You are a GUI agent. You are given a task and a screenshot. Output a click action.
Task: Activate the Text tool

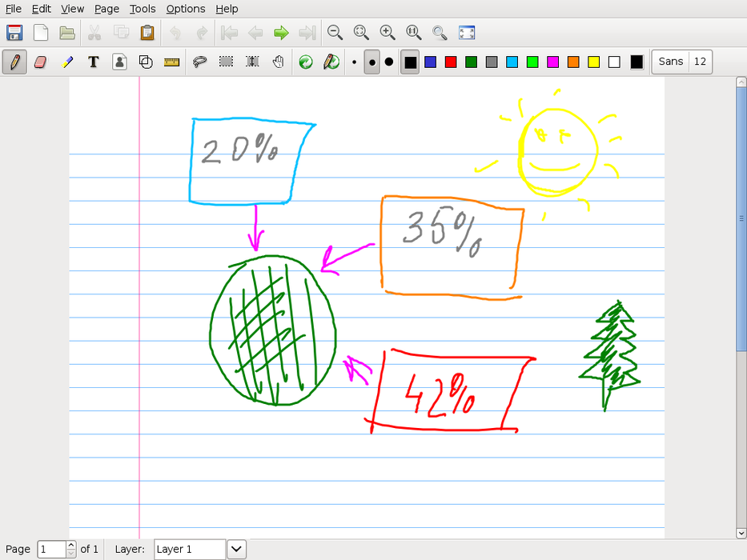pyautogui.click(x=93, y=62)
